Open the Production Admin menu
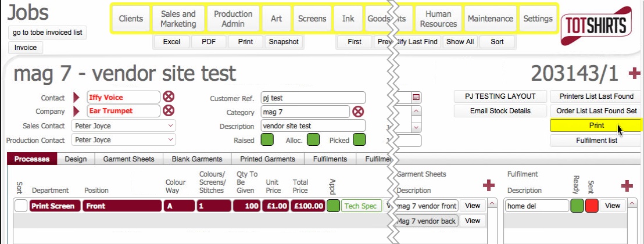644x244 pixels. (x=233, y=19)
